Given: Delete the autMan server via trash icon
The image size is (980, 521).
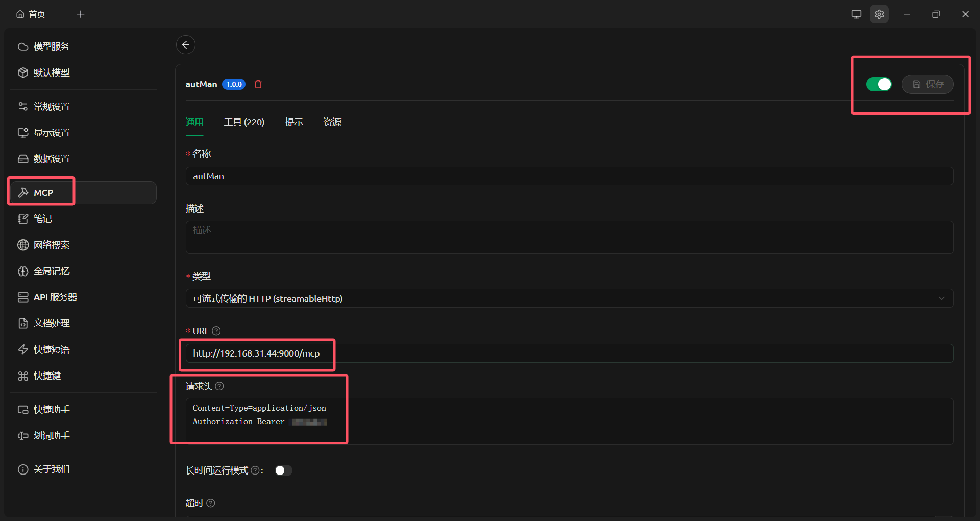Looking at the screenshot, I should (x=258, y=84).
